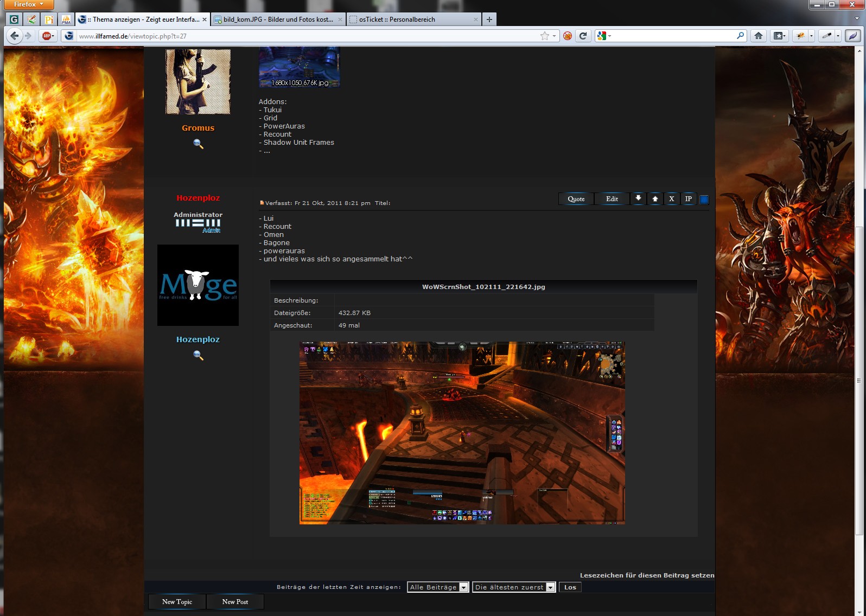Click the small post icon before Verfasst
Screen dimensions: 866x616
point(262,203)
